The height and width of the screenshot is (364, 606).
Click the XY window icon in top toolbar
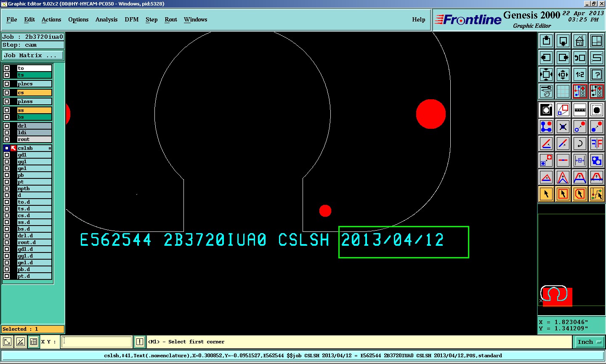click(597, 41)
